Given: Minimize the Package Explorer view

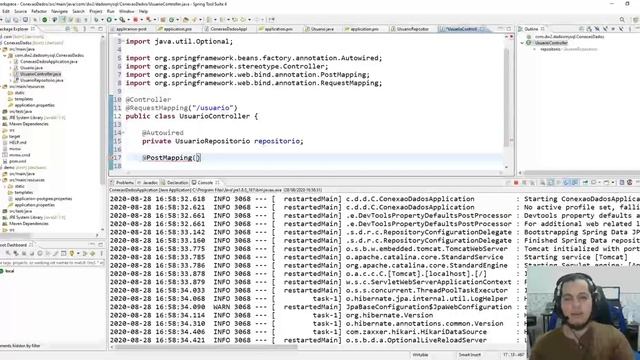Looking at the screenshot, I should pos(93,29).
